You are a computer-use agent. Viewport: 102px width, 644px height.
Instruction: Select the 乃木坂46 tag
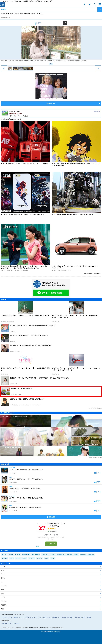53,555
